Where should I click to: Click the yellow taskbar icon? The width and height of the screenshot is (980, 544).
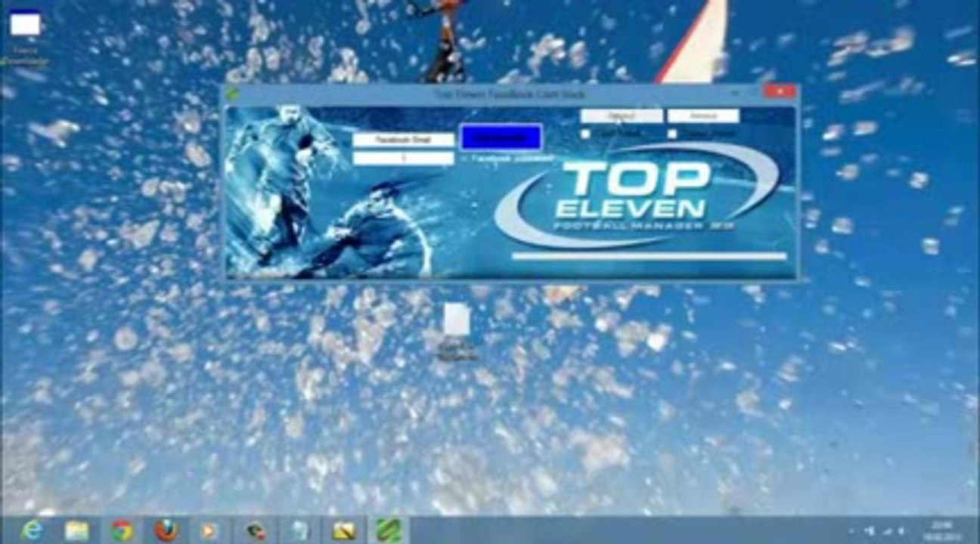click(343, 530)
